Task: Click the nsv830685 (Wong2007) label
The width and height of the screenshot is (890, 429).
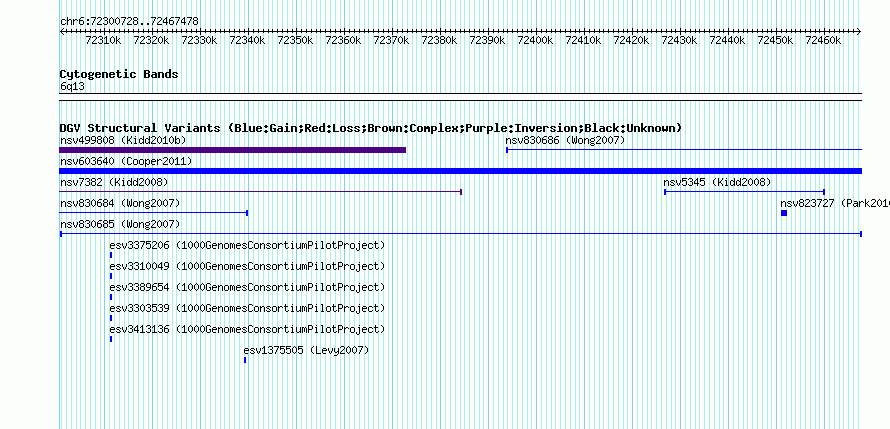Action: point(120,224)
